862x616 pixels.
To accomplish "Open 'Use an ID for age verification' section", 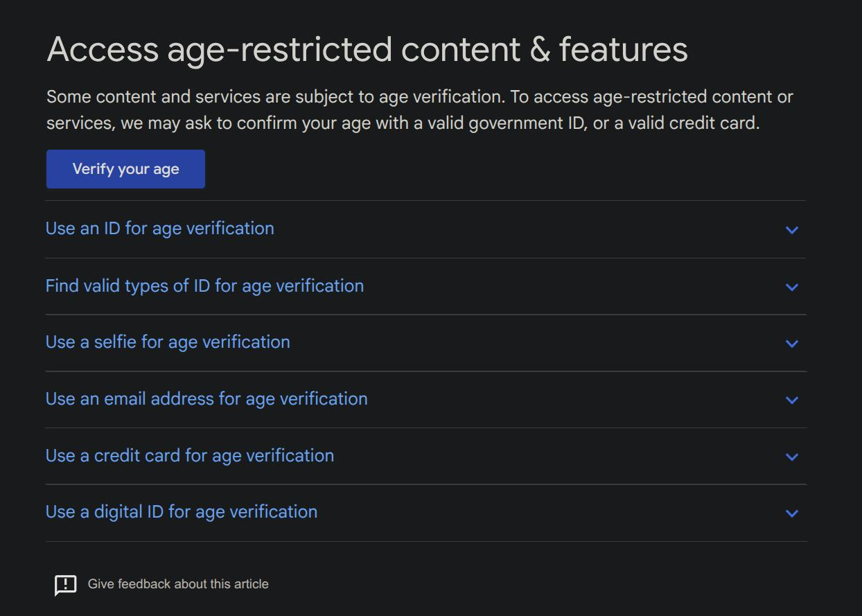I will click(x=160, y=229).
